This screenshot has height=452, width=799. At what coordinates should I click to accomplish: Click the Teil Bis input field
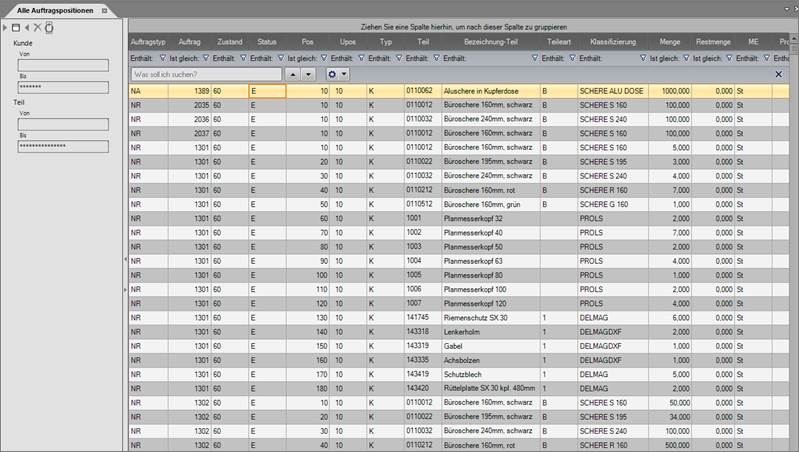click(x=63, y=145)
